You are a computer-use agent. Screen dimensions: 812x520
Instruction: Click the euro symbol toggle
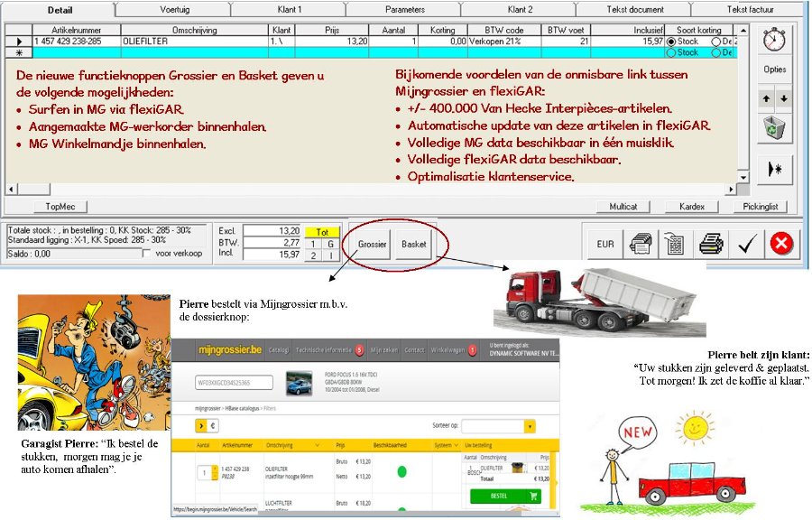212,426
